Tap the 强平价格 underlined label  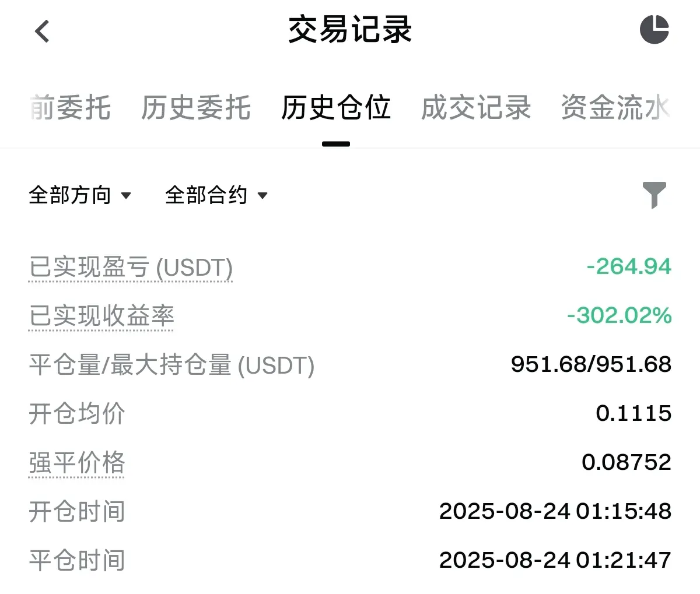point(77,463)
